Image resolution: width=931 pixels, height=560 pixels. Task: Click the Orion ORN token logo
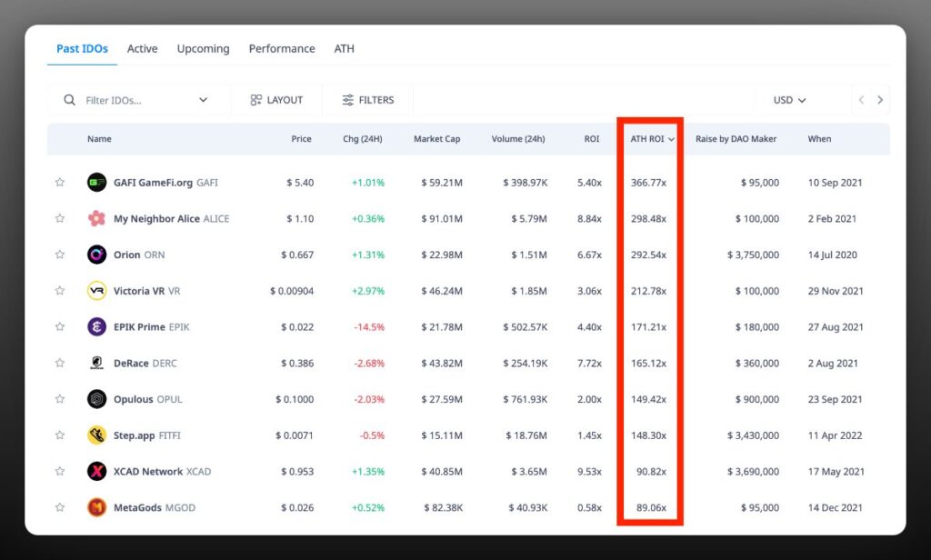click(96, 255)
